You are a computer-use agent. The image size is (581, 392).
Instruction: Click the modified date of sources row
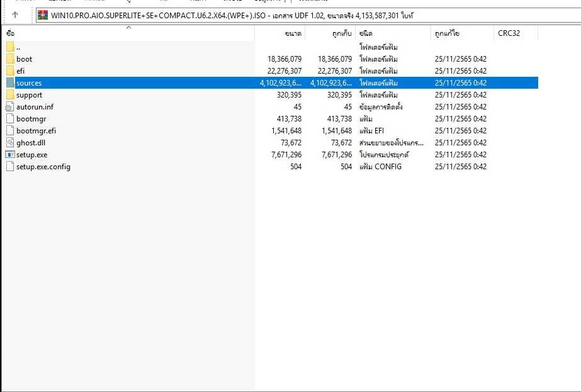[461, 82]
